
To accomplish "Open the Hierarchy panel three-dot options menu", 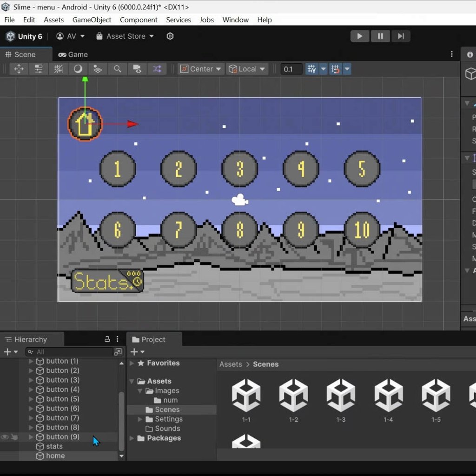I will [118, 339].
